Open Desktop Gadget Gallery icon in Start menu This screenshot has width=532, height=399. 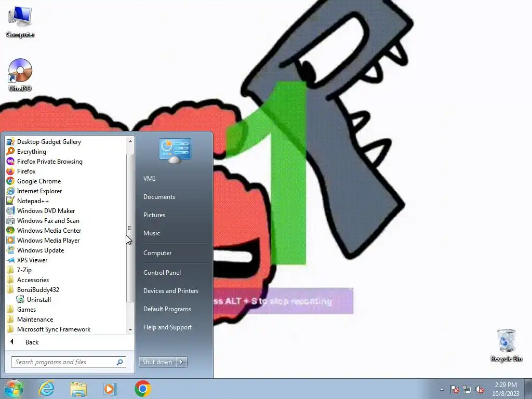click(10, 142)
